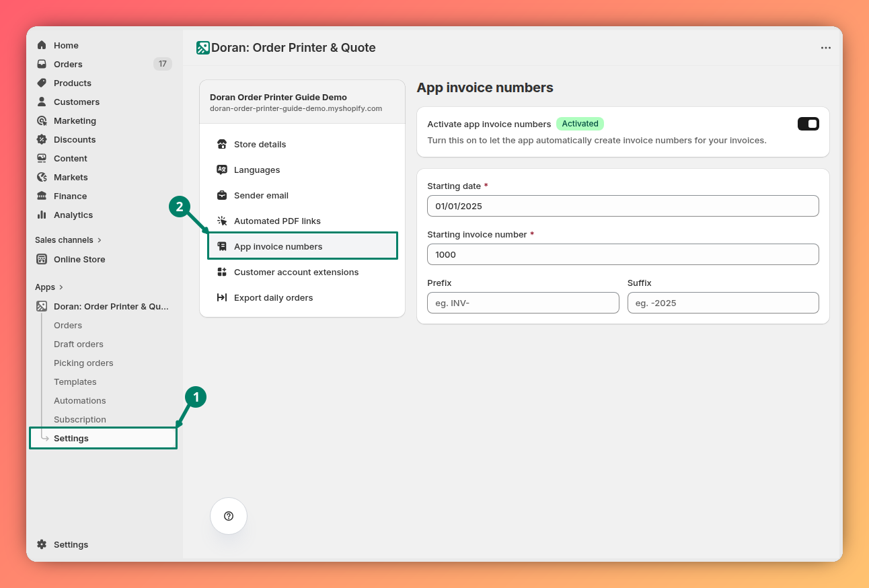This screenshot has height=588, width=869.
Task: Click the Doran app icon in sidebar
Action: pyautogui.click(x=42, y=306)
